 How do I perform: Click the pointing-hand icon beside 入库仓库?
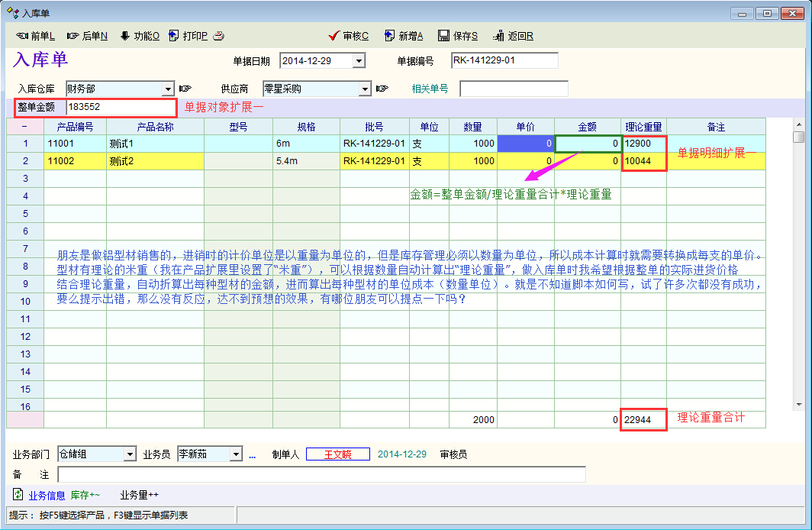point(185,89)
